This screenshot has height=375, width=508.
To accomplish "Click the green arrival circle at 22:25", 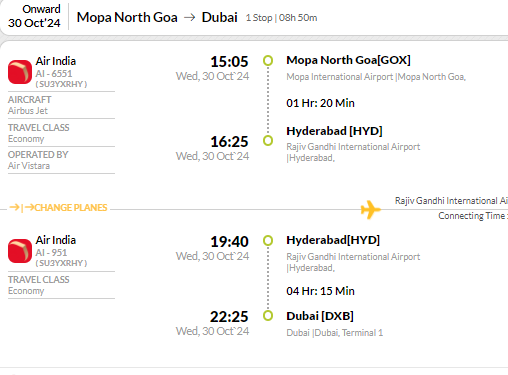I will 268,315.
